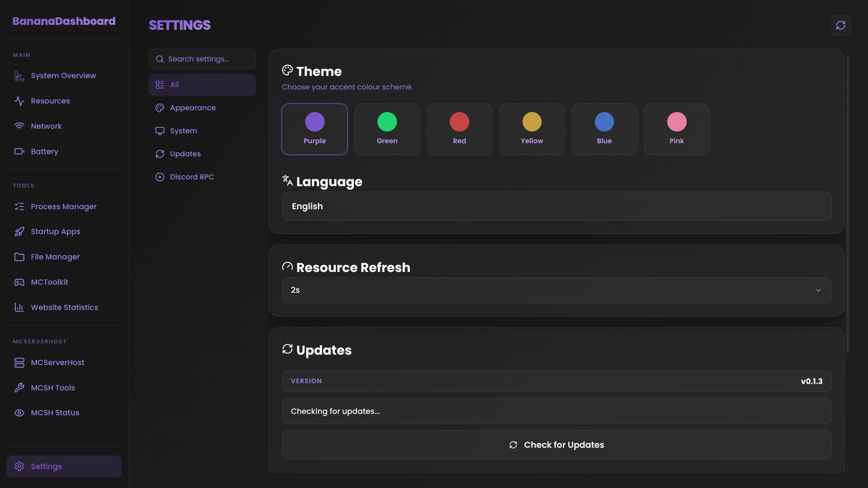Click the Network wifi icon
Image resolution: width=868 pixels, height=488 pixels.
click(x=19, y=126)
